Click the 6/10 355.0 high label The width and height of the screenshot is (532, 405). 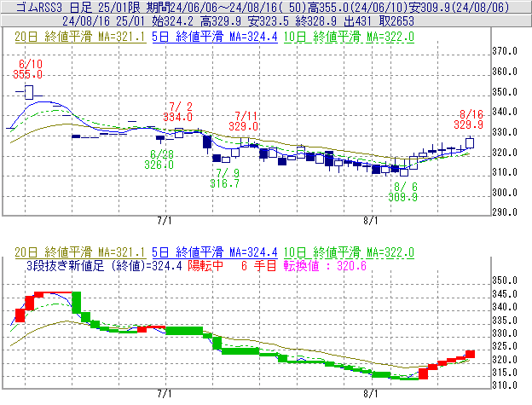point(28,69)
